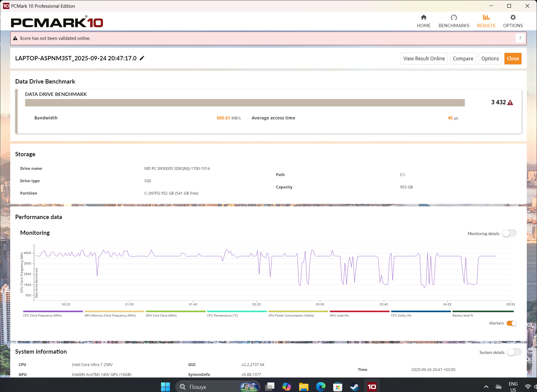
Task: Click the CPU clock frequency monitoring chart
Action: click(x=272, y=273)
